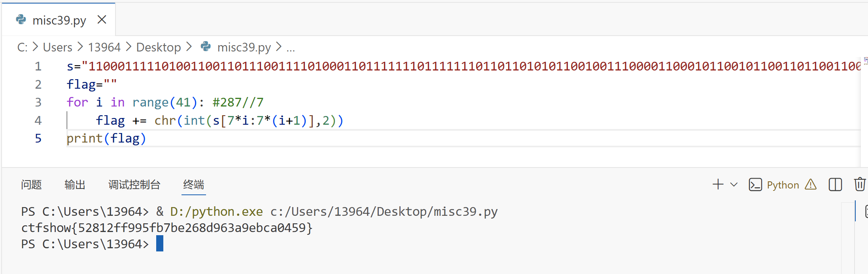Open the 输出 output panel tab
The image size is (868, 274).
tap(75, 185)
